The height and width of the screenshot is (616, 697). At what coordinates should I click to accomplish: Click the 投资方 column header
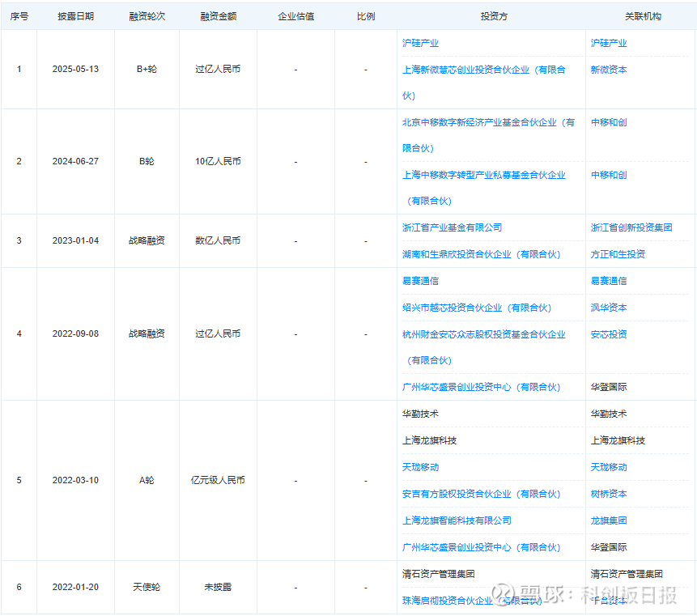pos(494,16)
